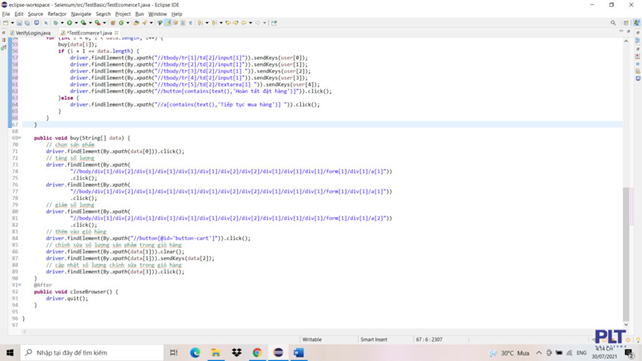The width and height of the screenshot is (642, 361).
Task: Open the Windows Start menu
Action: [x=10, y=352]
